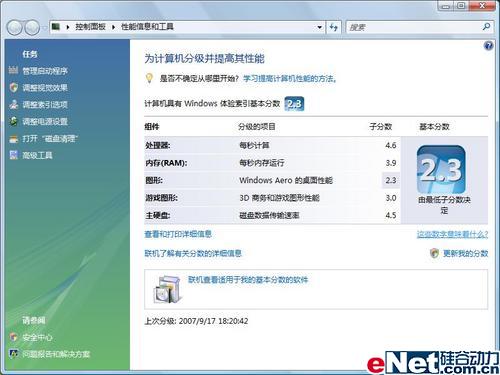Click the 基本分数 column header
Image resolution: width=500 pixels, height=375 pixels.
434,127
